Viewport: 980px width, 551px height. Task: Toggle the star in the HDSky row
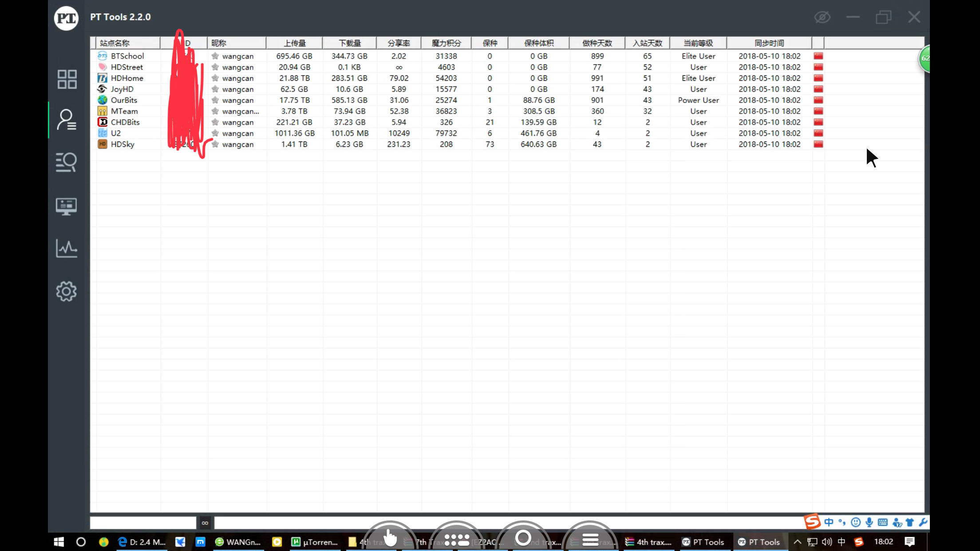pyautogui.click(x=215, y=144)
